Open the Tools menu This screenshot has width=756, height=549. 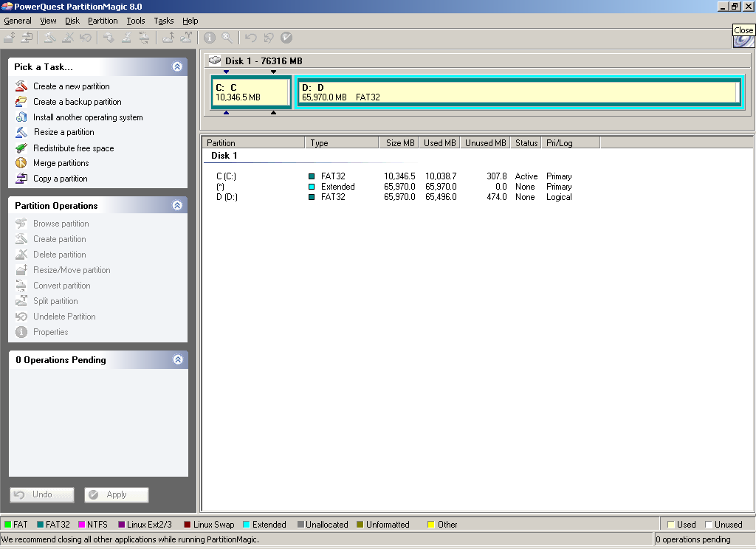(x=136, y=21)
